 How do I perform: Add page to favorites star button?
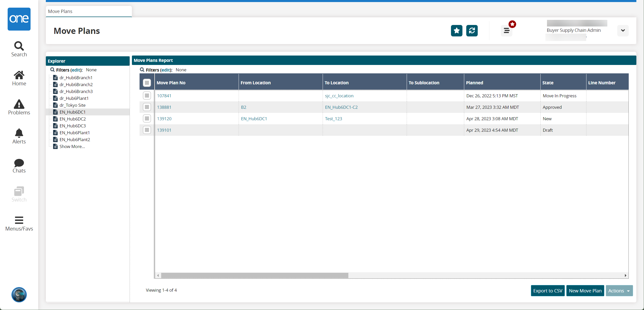pyautogui.click(x=457, y=31)
